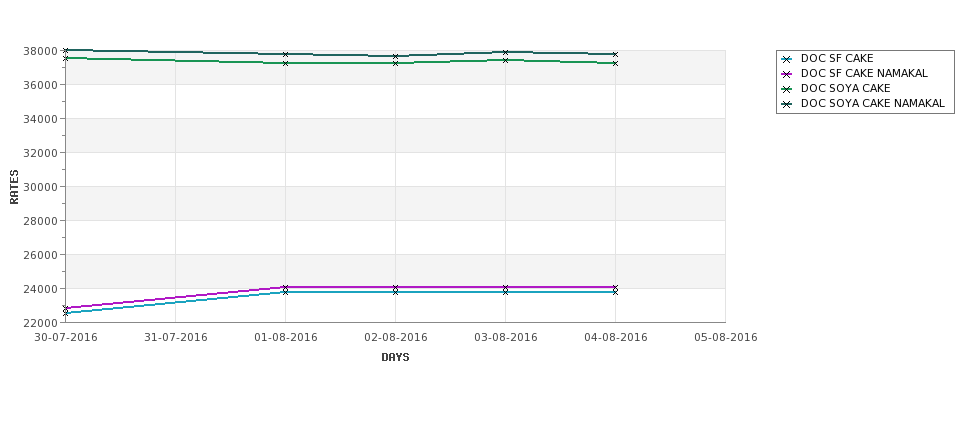The width and height of the screenshot is (975, 429).
Task: Click the DAYS axis title
Action: 395,358
